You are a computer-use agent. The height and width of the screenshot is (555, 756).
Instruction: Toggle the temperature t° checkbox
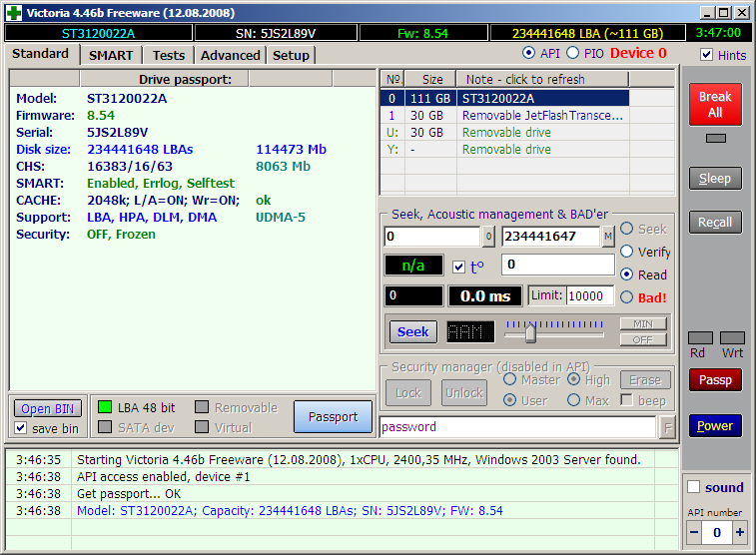coord(459,267)
